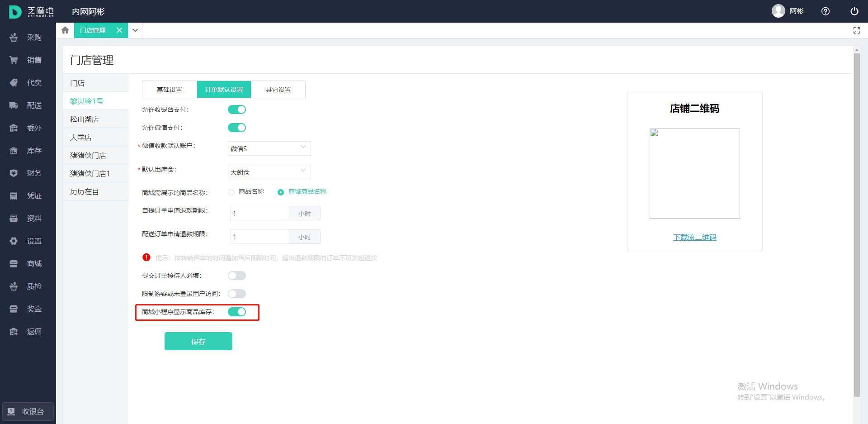The image size is (868, 424).
Task: Open the 返佣 rebate icon
Action: 14,332
